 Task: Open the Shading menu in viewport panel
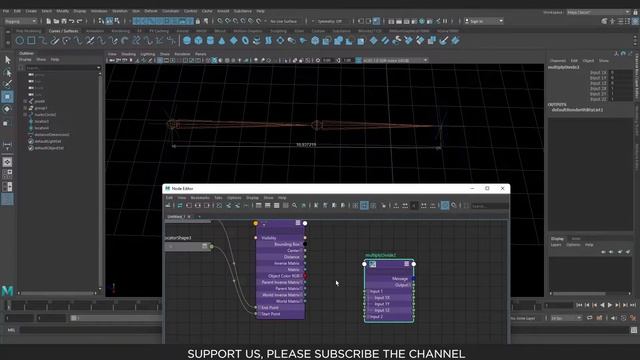coord(128,54)
